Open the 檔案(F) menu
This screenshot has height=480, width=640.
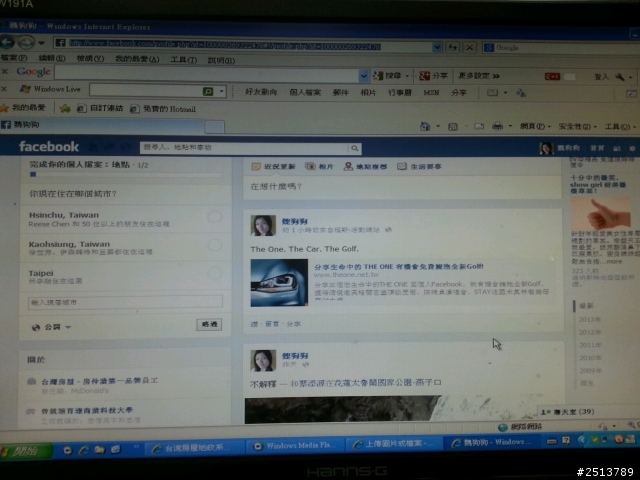(x=14, y=58)
